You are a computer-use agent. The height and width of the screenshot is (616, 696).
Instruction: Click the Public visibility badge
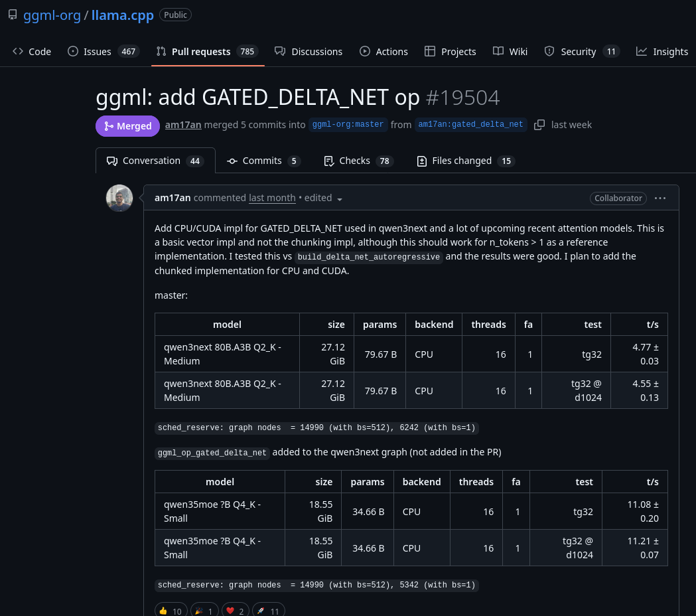pyautogui.click(x=175, y=15)
